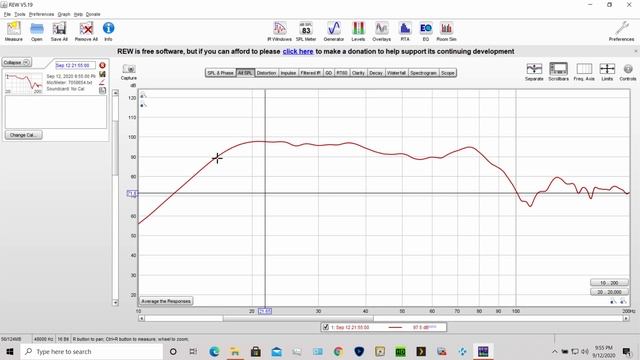640x360 pixels.
Task: Click measurement list scrollbar up arrow
Action: [x=116, y=93]
